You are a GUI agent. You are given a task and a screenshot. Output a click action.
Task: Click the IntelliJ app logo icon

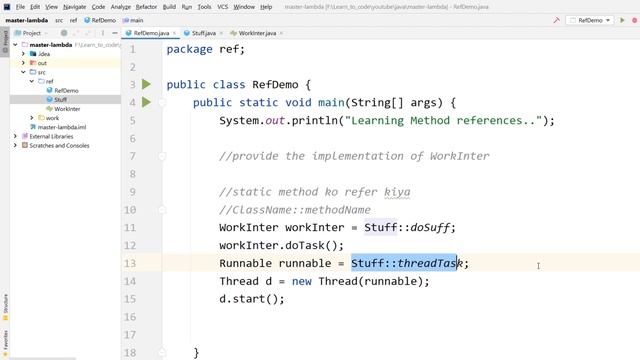(x=7, y=7)
